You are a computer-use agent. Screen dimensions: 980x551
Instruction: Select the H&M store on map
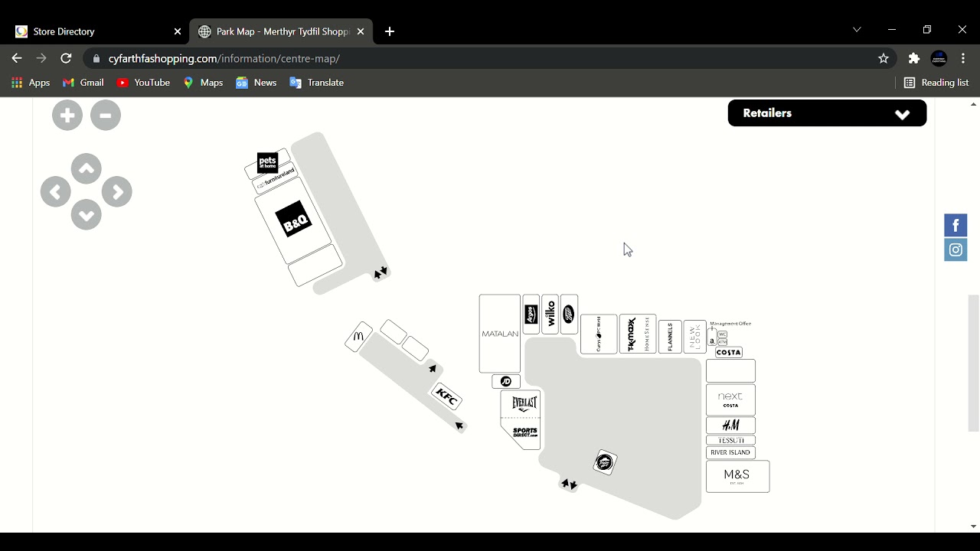click(730, 425)
